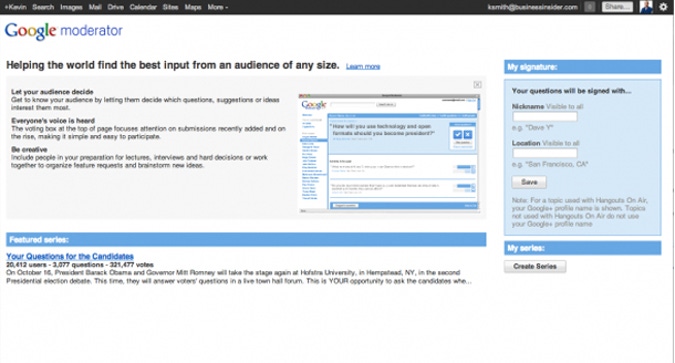Image resolution: width=675 pixels, height=363 pixels.
Task: Open the +Kevin profile link
Action: pos(15,7)
